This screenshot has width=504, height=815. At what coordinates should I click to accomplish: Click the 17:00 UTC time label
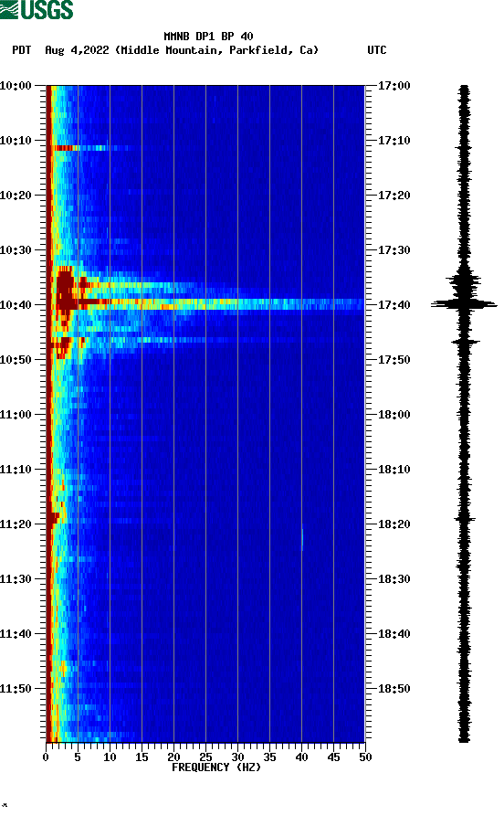pos(394,86)
